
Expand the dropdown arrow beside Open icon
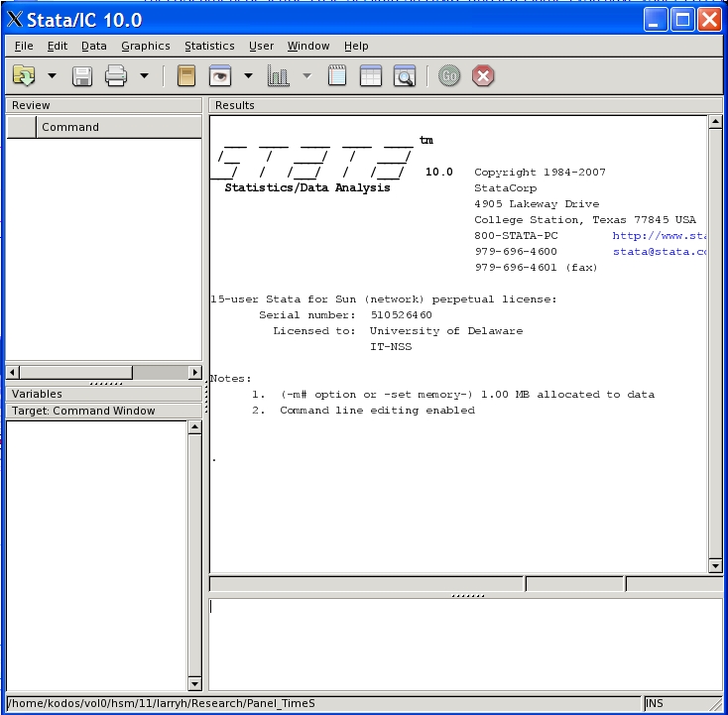coord(52,76)
